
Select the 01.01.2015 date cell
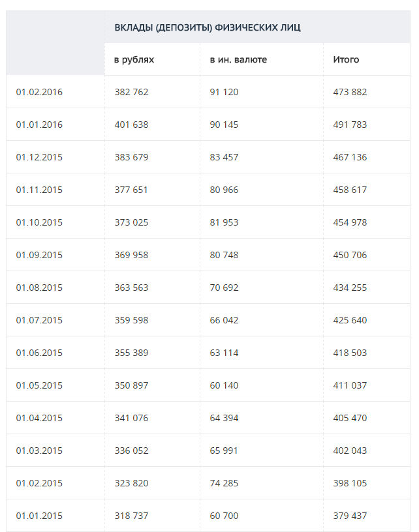pyautogui.click(x=39, y=516)
